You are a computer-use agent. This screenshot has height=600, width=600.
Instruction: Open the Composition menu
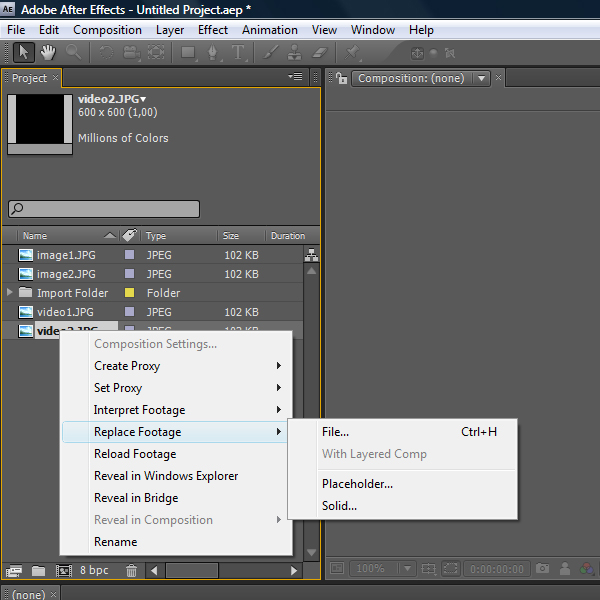coord(107,30)
